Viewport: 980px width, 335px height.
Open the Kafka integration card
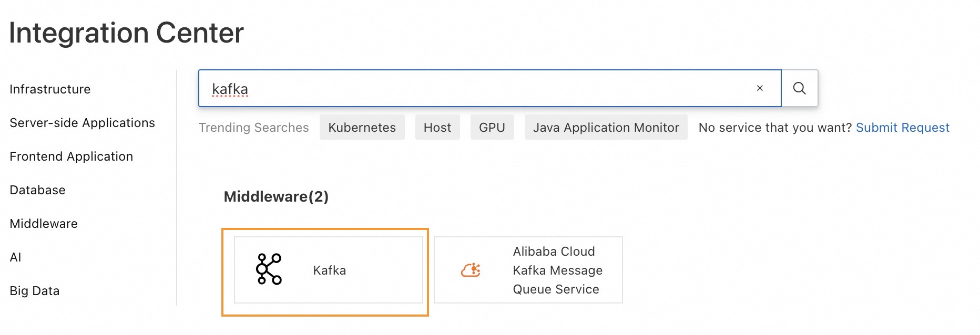(329, 270)
